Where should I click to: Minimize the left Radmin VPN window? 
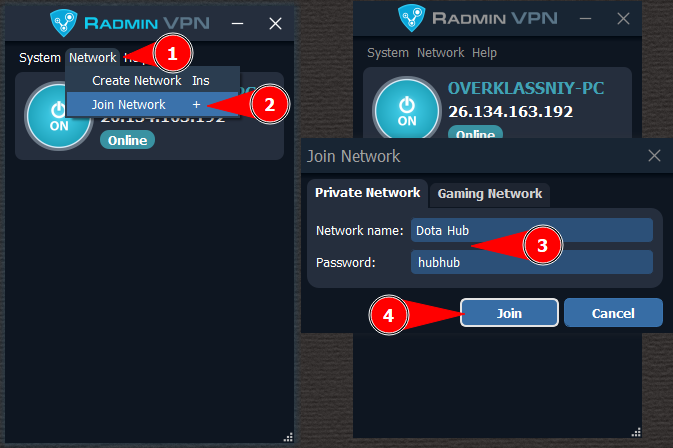[237, 24]
